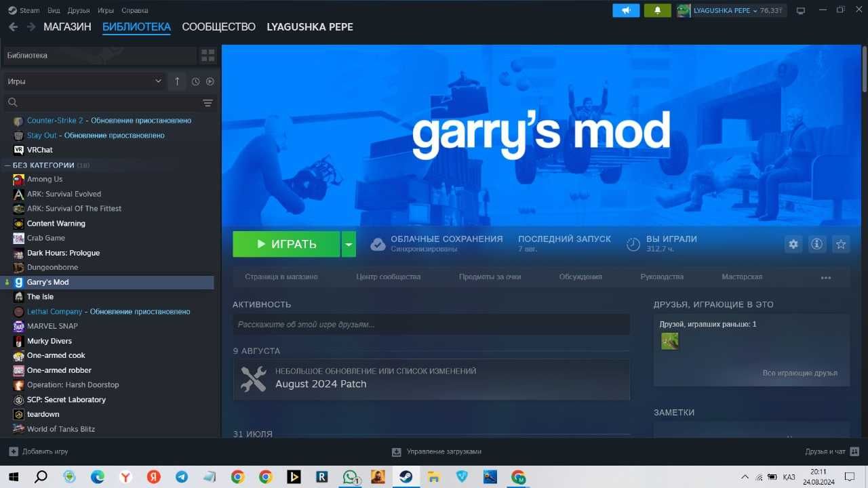Toggle ready-to-play games filter icon
Viewport: 868px width, 488px height.
tap(210, 81)
